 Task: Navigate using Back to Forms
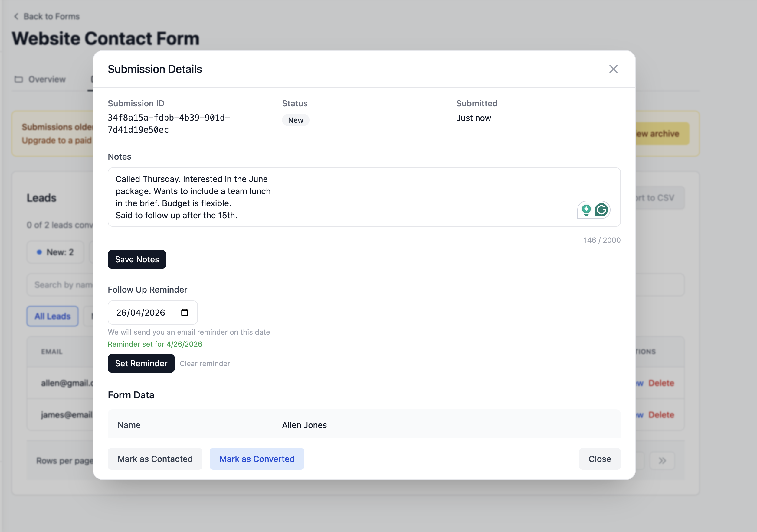(x=51, y=16)
